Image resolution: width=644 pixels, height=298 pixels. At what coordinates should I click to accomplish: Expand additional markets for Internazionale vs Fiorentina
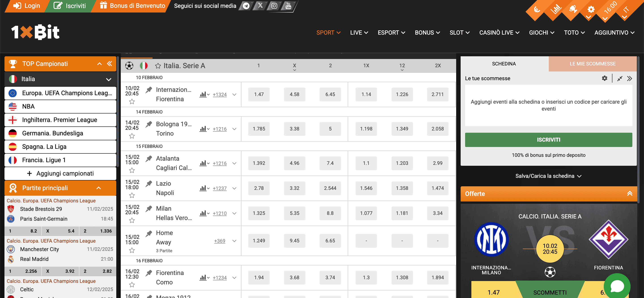point(234,94)
